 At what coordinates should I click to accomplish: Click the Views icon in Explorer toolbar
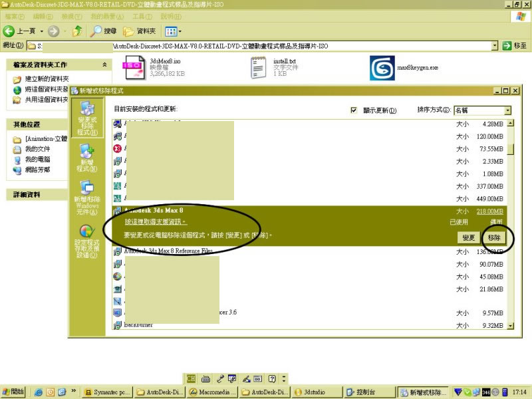(171, 31)
